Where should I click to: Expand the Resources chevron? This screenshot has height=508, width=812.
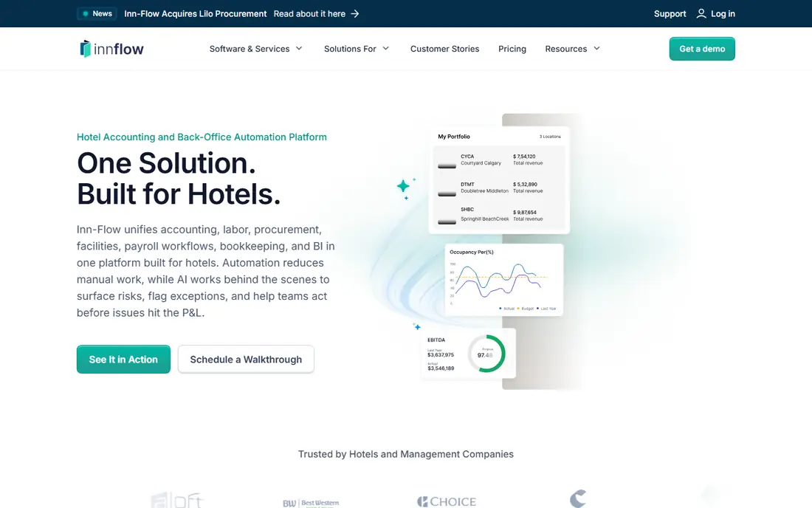[x=596, y=48]
